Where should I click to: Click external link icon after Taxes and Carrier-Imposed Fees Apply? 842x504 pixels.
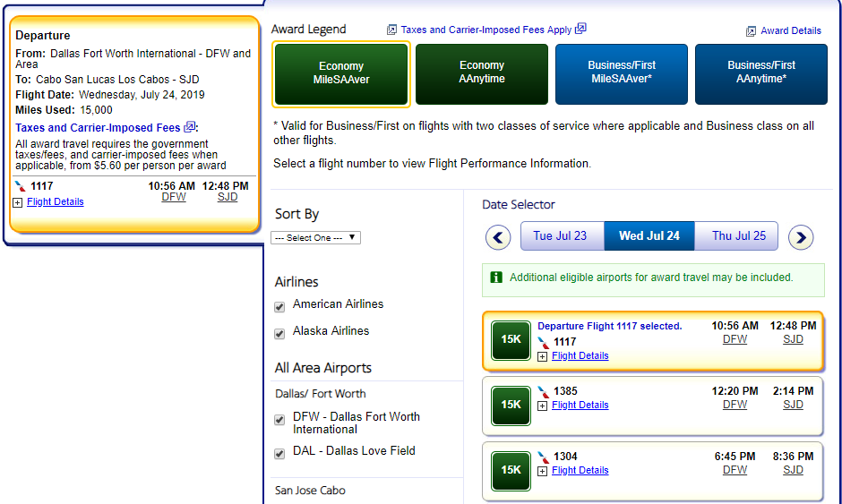pyautogui.click(x=580, y=29)
